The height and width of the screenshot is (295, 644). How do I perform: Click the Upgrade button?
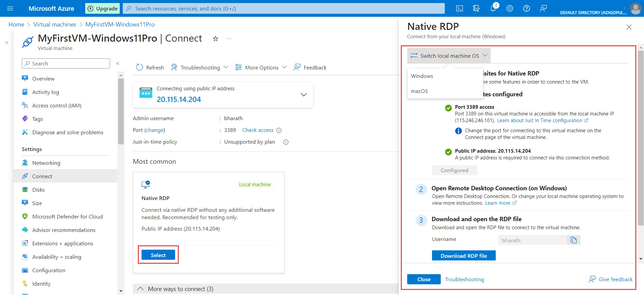[103, 8]
